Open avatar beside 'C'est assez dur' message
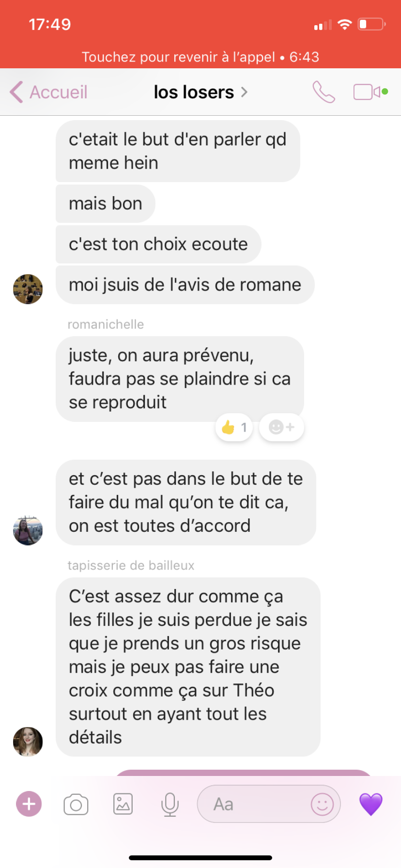 coord(28,741)
